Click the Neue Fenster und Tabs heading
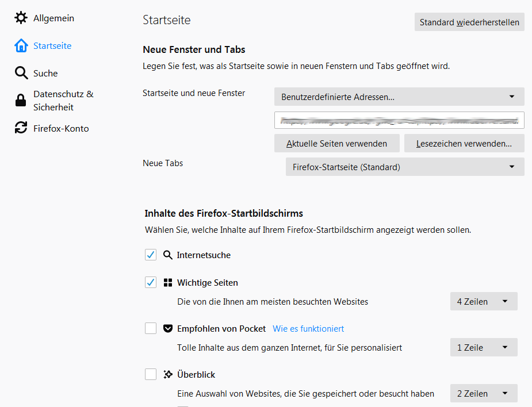This screenshot has width=532, height=407. coord(194,49)
